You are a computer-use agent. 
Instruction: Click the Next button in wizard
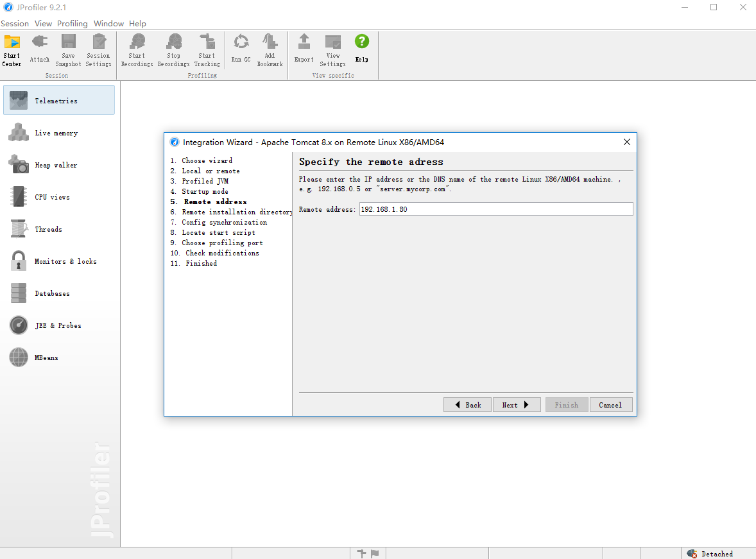tap(517, 405)
